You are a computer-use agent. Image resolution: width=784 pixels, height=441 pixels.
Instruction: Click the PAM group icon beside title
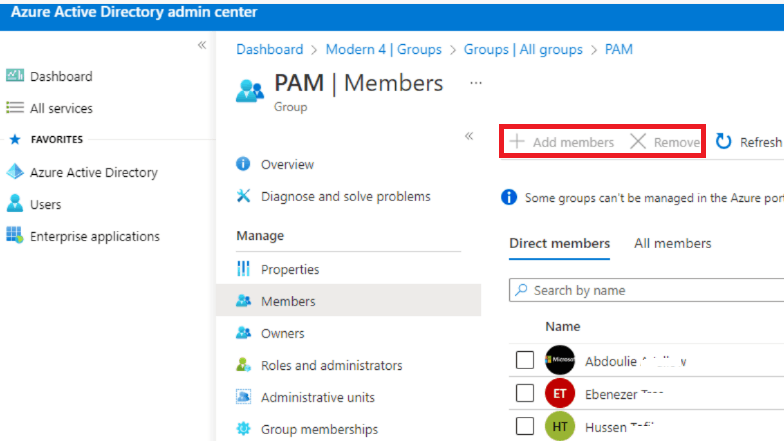250,90
